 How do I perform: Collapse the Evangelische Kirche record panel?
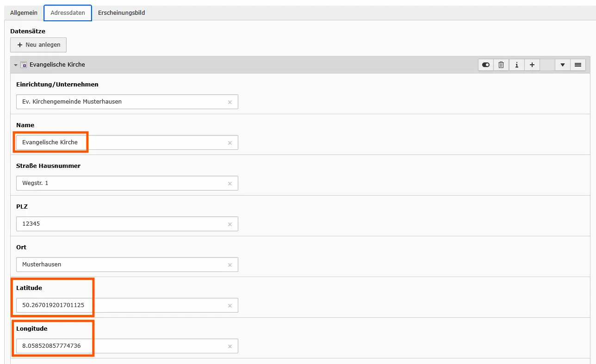tap(15, 65)
